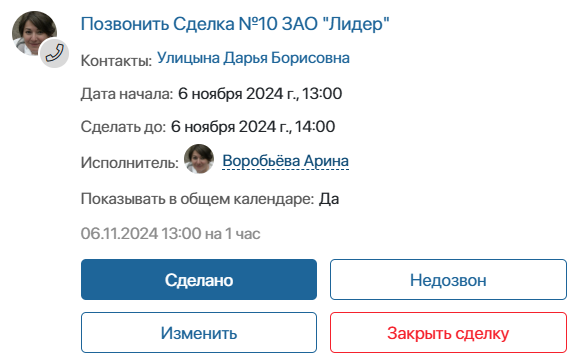Open the large user avatar photo
578x364 pixels.
click(x=34, y=34)
